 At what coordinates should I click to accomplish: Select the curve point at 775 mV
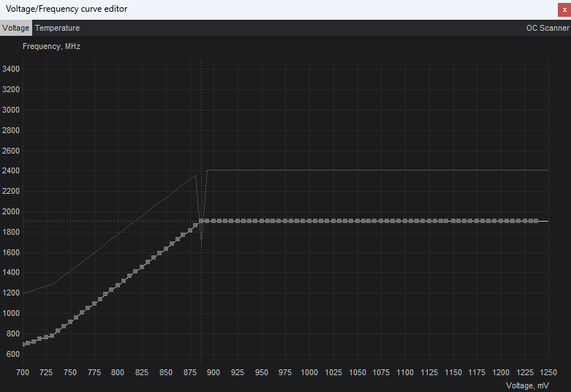pyautogui.click(x=94, y=303)
